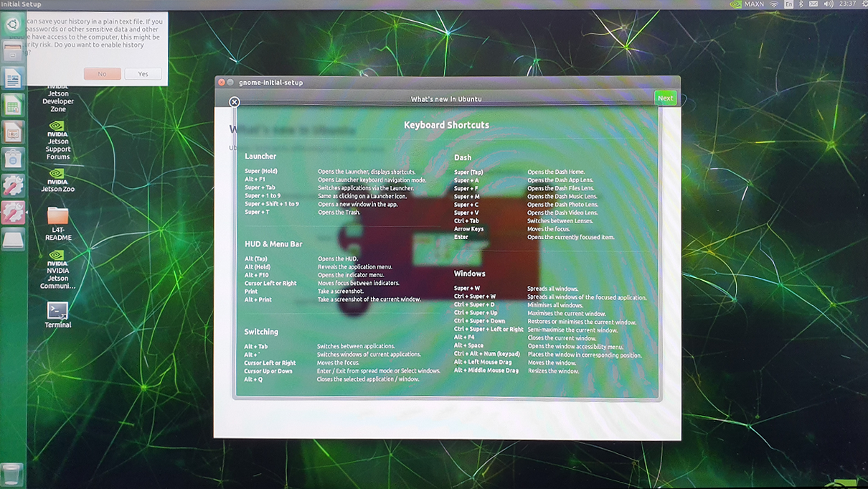Click 'Opens the Dash Home.' description text
Image resolution: width=868 pixels, height=489 pixels.
coord(556,172)
